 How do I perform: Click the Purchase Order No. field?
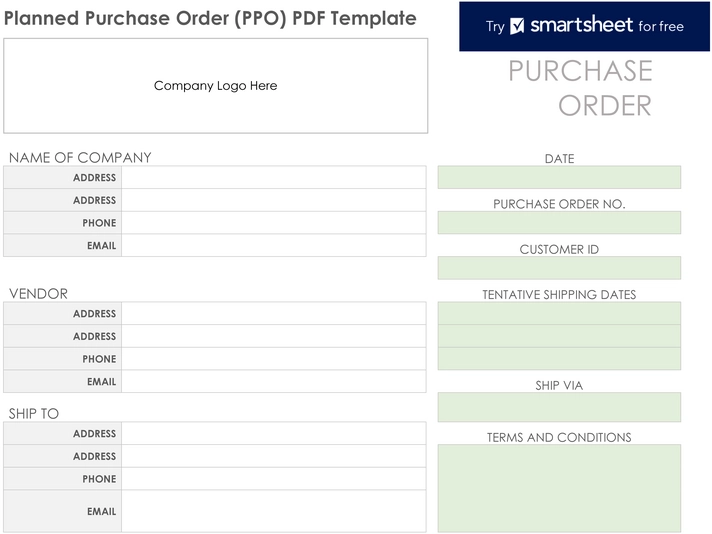[559, 222]
